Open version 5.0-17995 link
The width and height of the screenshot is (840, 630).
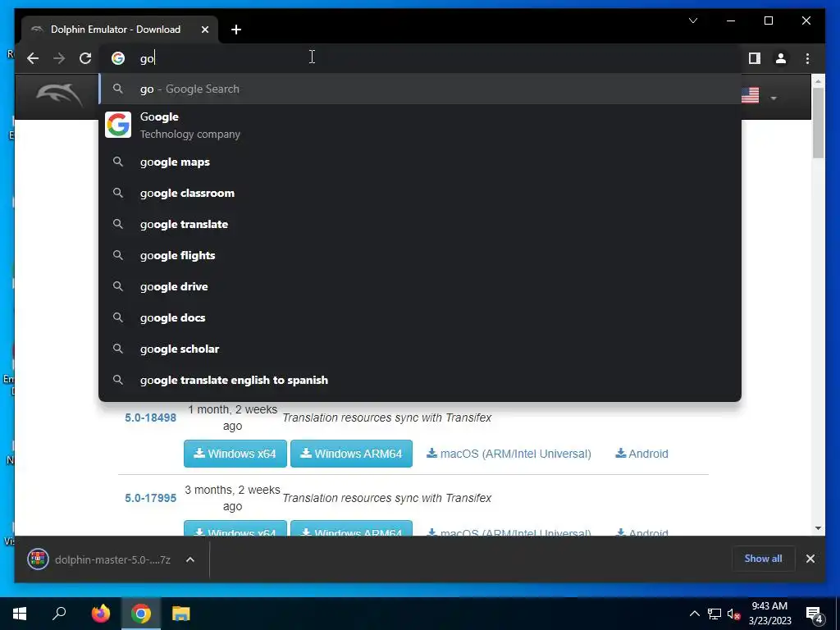tap(151, 498)
